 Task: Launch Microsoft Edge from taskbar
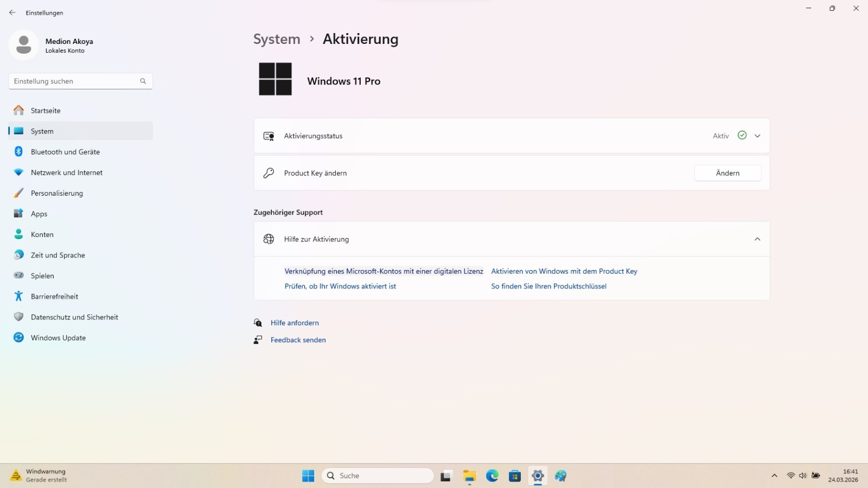pos(492,476)
